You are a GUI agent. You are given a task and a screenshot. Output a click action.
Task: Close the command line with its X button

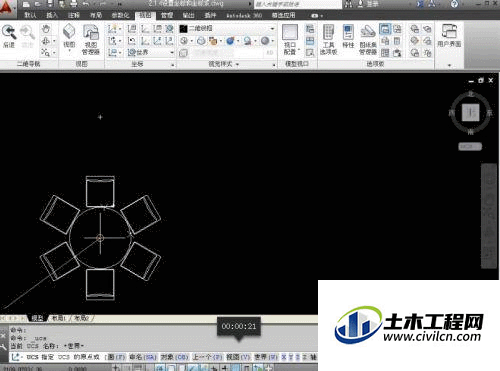click(x=3, y=337)
